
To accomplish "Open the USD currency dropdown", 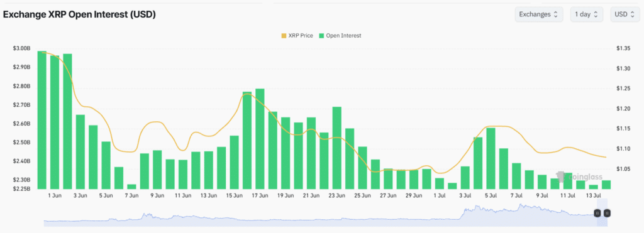I will point(625,14).
